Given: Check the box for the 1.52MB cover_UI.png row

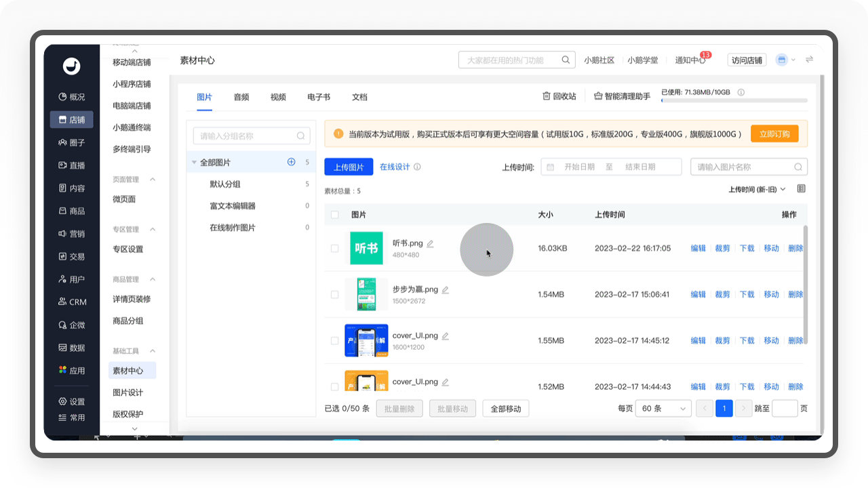Looking at the screenshot, I should click(x=334, y=386).
